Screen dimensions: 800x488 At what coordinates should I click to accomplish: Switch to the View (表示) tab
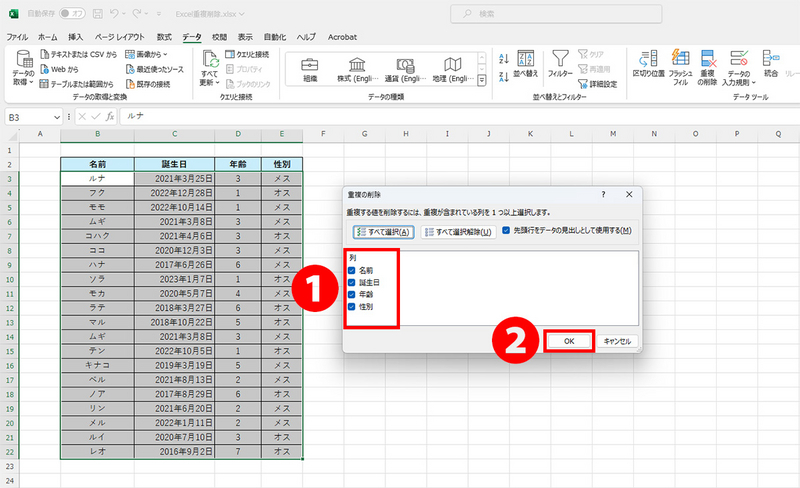click(x=245, y=37)
